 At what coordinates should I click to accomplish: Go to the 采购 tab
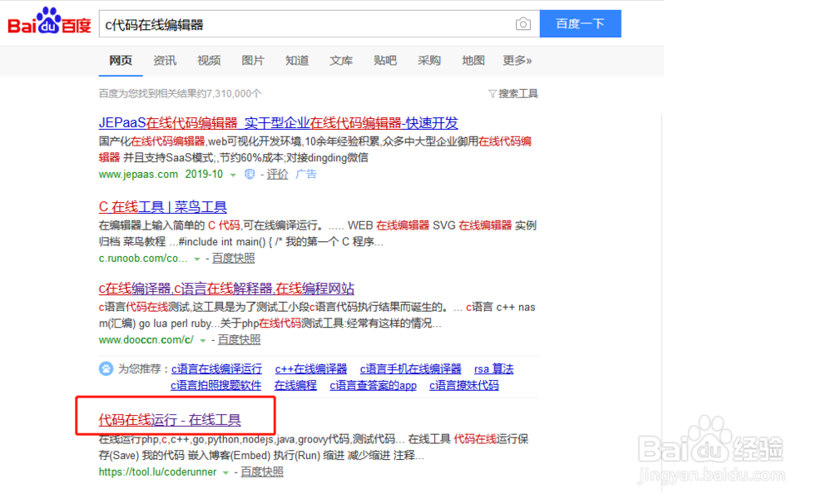(x=428, y=61)
